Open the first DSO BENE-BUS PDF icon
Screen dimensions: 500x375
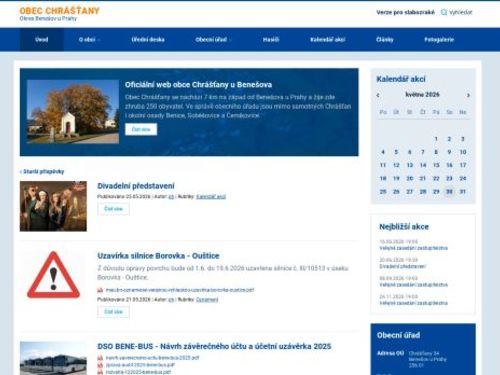click(100, 358)
